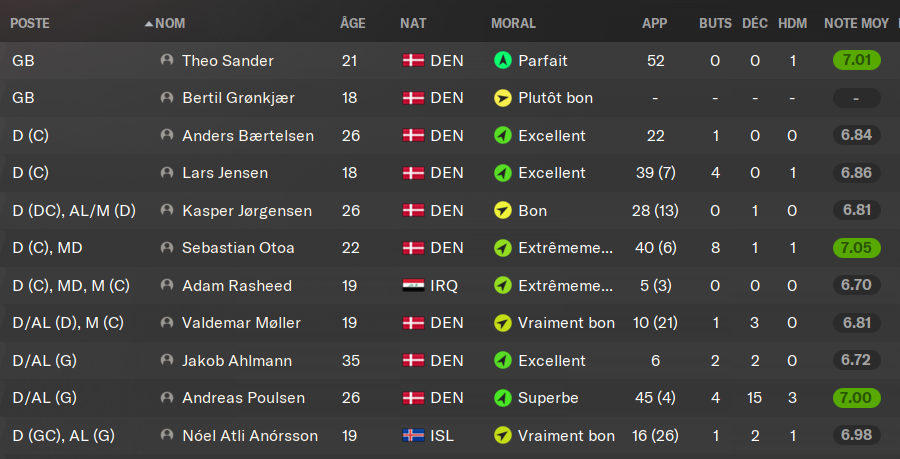Click Denmark flag in Lars Jensen row
Screen dimensions: 900x459
click(x=413, y=173)
